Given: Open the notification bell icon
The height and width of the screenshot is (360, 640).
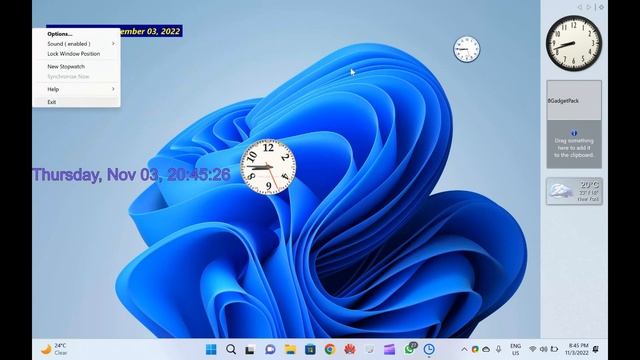Looking at the screenshot, I should pos(596,349).
